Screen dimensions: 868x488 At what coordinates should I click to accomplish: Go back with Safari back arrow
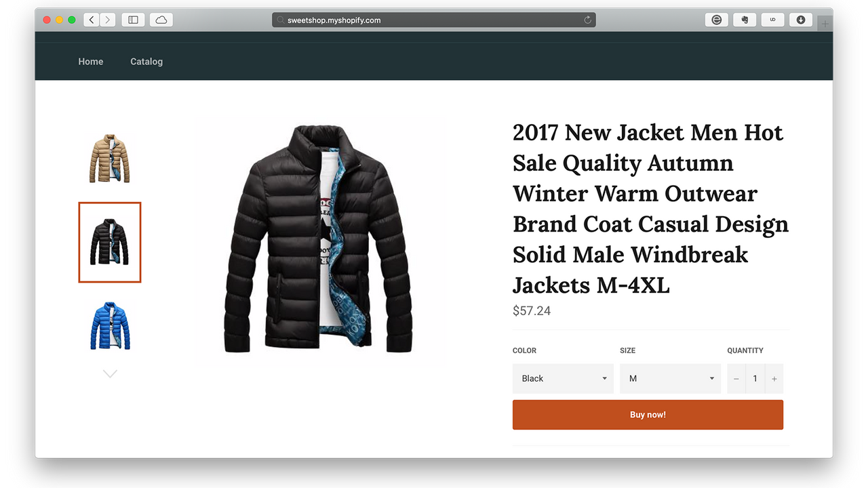pos(92,20)
